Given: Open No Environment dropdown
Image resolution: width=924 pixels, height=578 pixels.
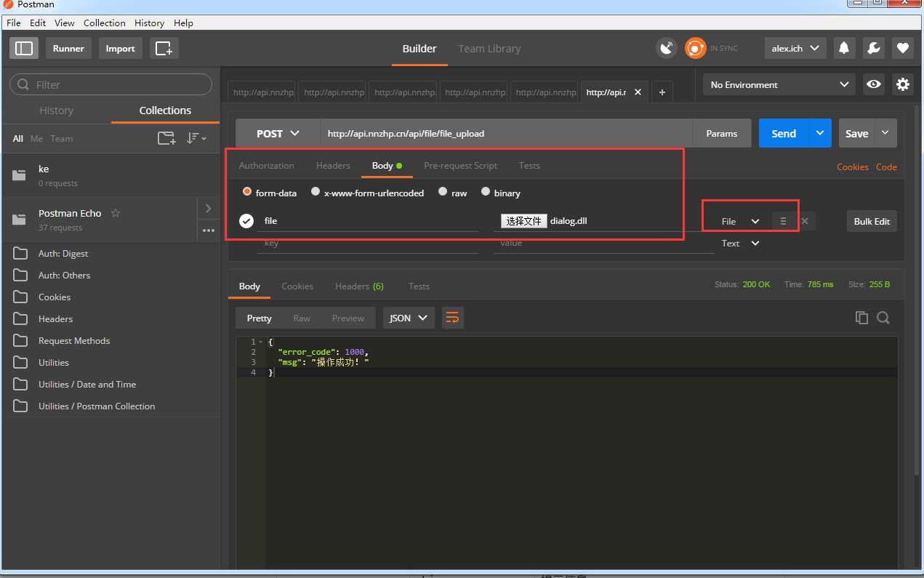Looking at the screenshot, I should (779, 84).
